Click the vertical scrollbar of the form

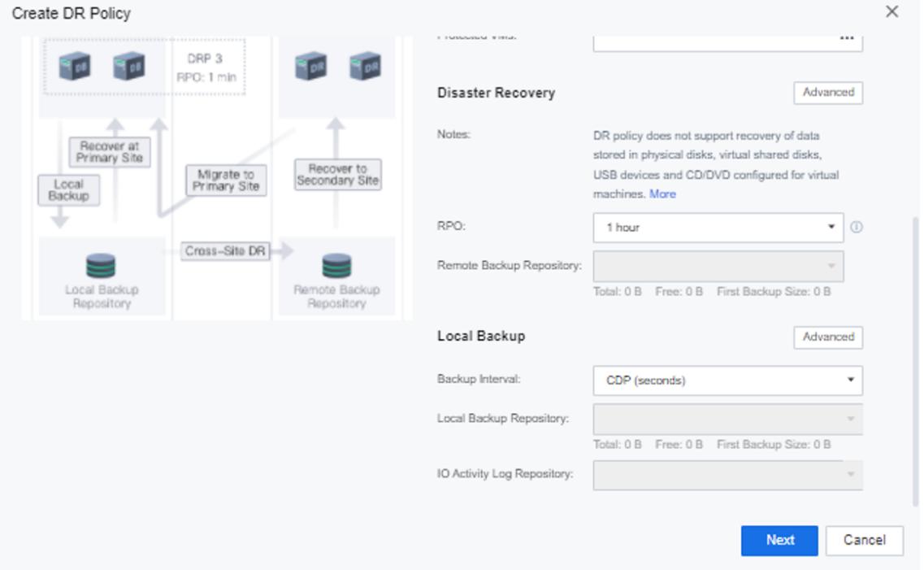(x=915, y=361)
